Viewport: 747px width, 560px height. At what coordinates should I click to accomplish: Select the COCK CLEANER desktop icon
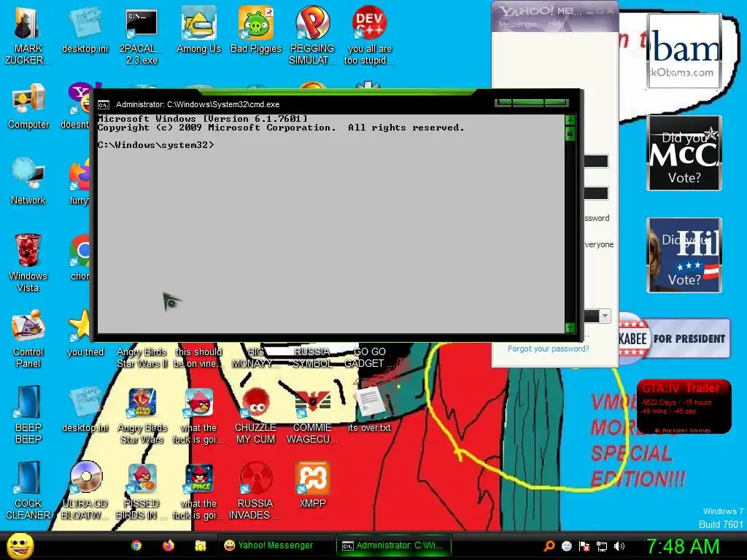pyautogui.click(x=28, y=490)
